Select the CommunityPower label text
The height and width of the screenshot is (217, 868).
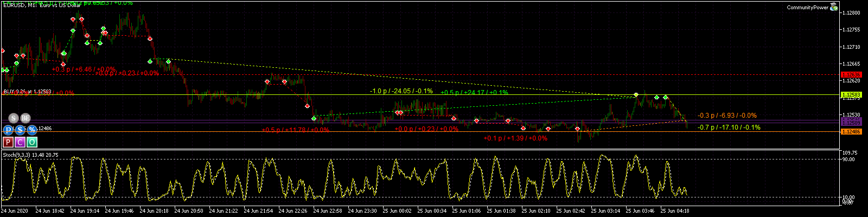point(807,8)
